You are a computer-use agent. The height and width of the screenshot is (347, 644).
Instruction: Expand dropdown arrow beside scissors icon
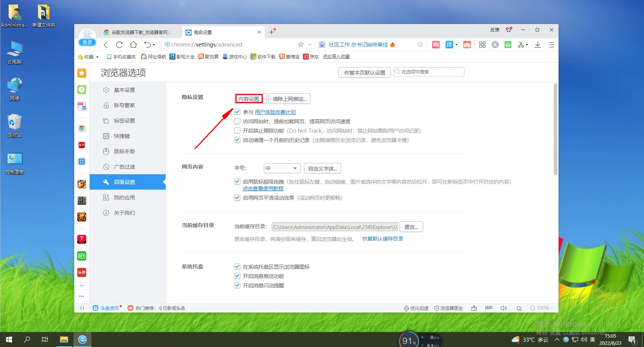[x=527, y=45]
